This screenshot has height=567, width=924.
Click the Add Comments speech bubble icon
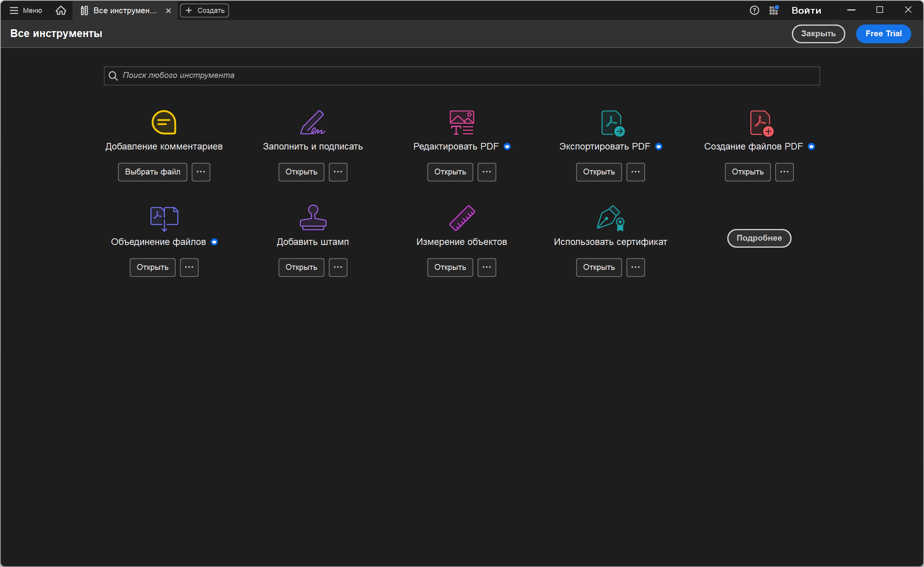pos(164,122)
